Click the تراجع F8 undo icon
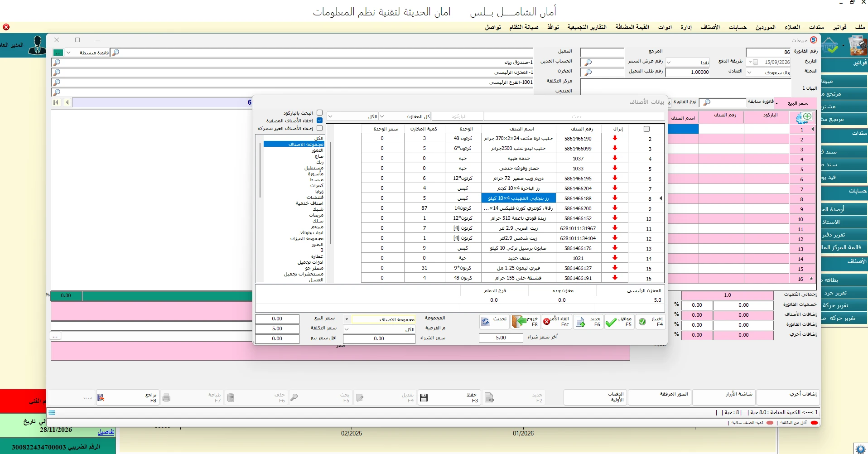Image resolution: width=868 pixels, height=454 pixels. click(101, 398)
